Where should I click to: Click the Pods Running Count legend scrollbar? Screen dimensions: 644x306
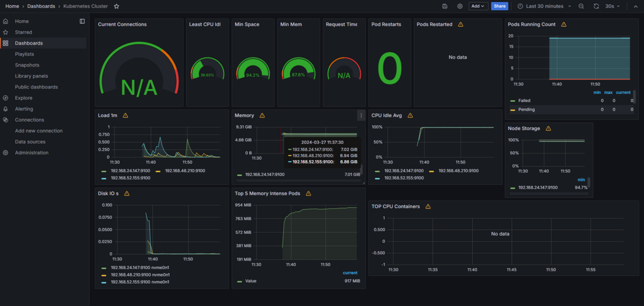pos(634,97)
